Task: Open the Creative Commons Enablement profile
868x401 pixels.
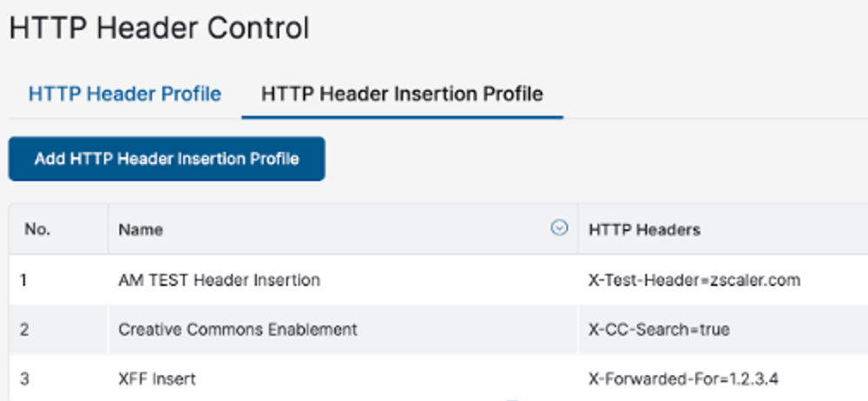Action: [237, 330]
